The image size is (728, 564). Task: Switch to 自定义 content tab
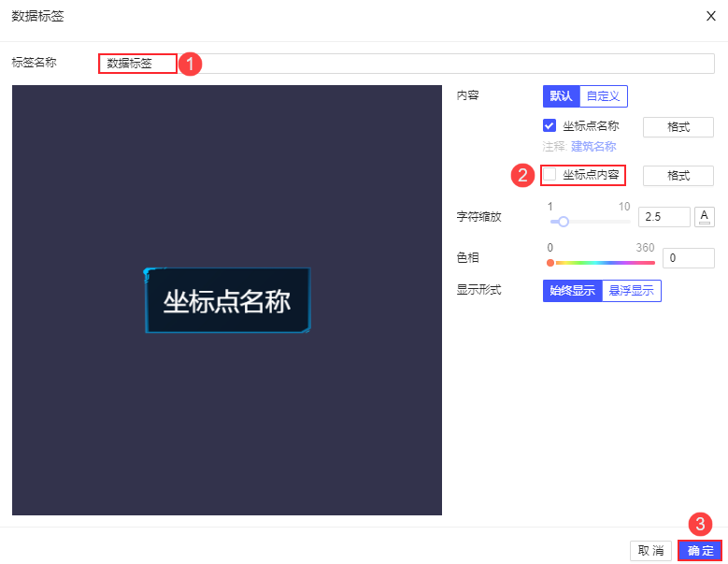[x=604, y=96]
